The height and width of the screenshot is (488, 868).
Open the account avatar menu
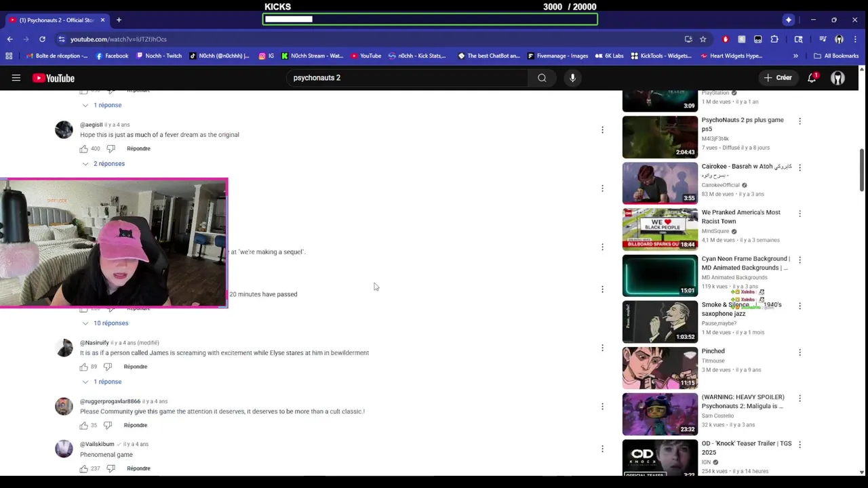(838, 78)
